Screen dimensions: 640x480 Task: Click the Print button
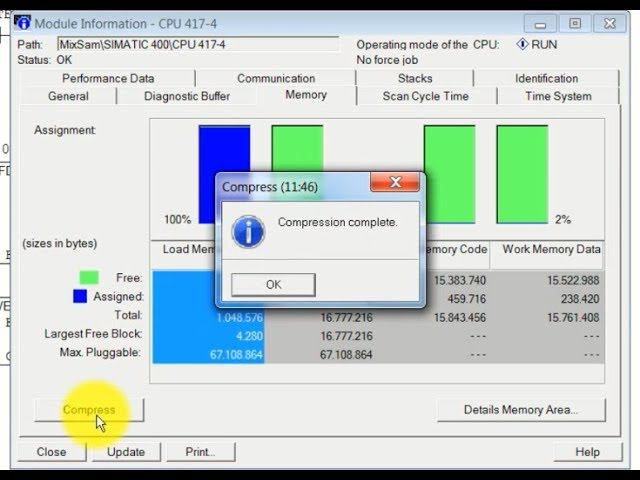pos(200,452)
